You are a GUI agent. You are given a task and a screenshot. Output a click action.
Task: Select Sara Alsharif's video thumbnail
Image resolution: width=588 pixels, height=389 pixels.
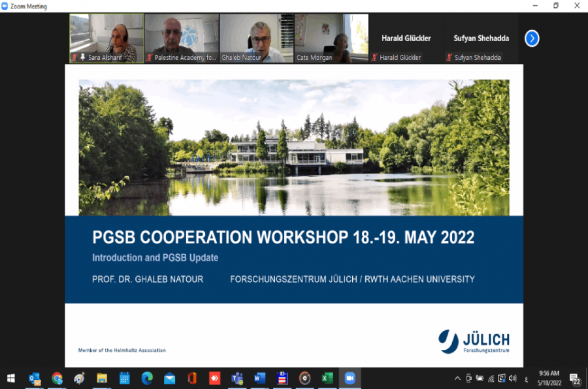click(x=106, y=39)
